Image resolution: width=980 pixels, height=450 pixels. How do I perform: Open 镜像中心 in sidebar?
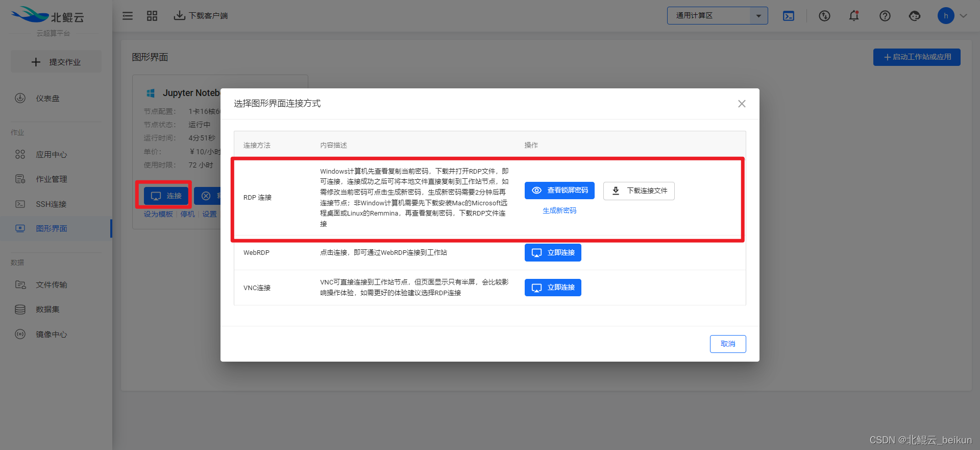pos(56,334)
